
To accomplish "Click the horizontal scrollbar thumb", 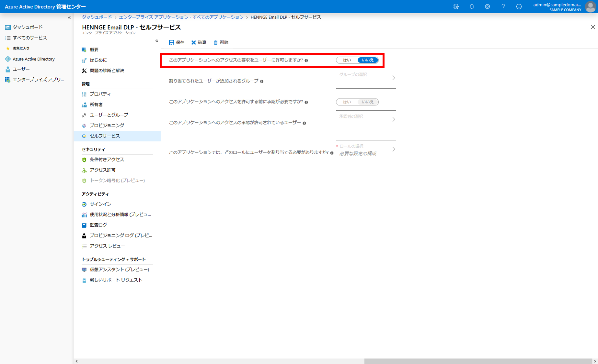I will point(478,361).
